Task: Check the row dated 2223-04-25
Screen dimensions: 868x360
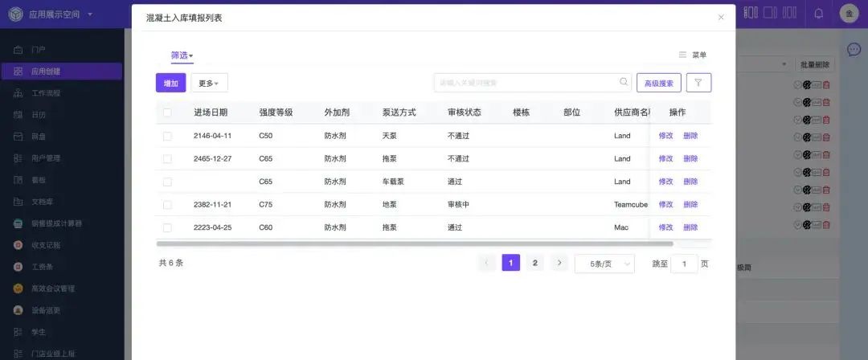Action: point(167,227)
